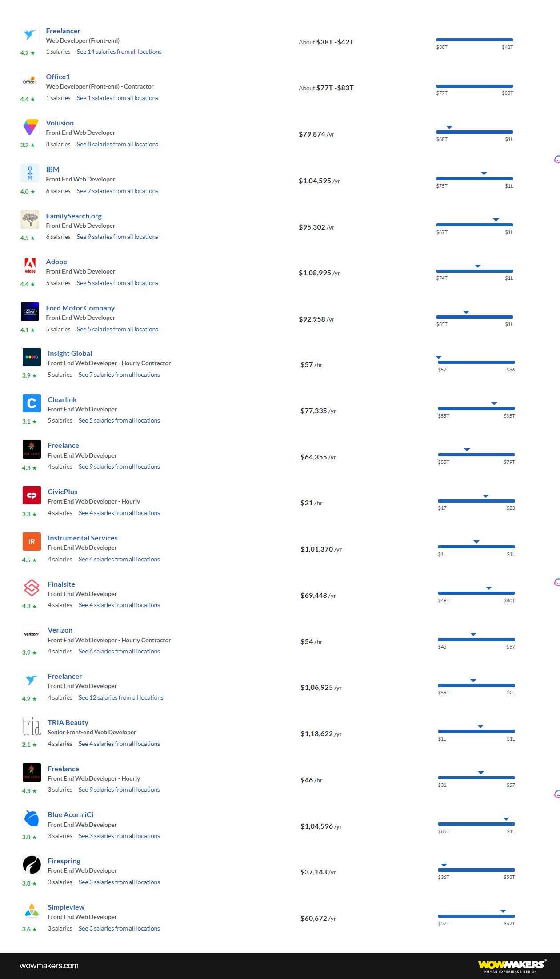Image resolution: width=560 pixels, height=979 pixels.
Task: Click the CivicPlus red logo
Action: coord(31,495)
